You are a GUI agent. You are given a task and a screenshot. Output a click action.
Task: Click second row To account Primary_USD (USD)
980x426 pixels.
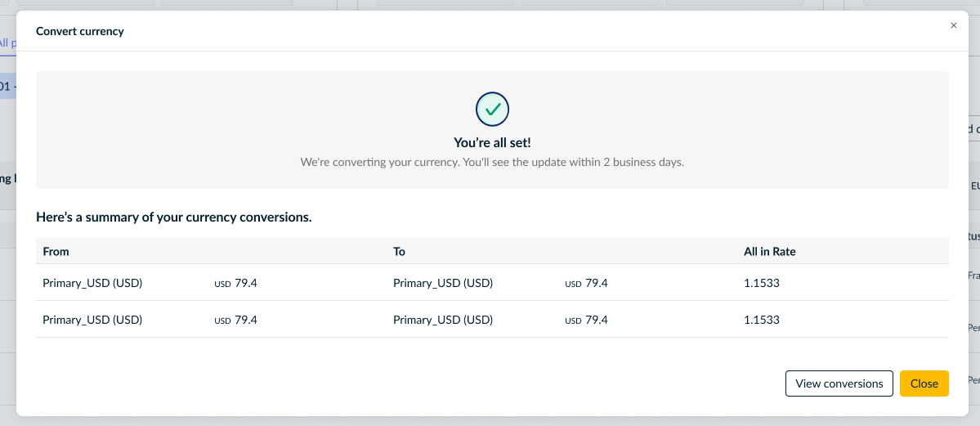coord(443,320)
